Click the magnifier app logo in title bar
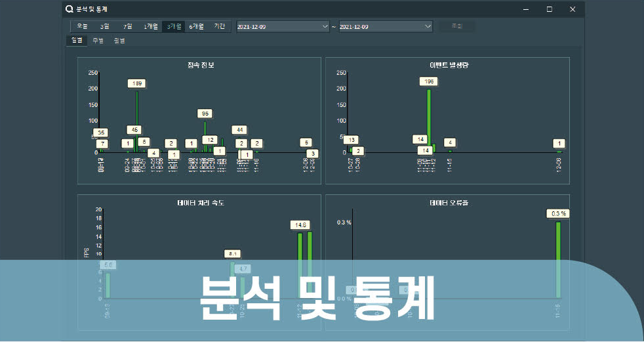Viewport: 644px width, 342px height. (x=70, y=9)
